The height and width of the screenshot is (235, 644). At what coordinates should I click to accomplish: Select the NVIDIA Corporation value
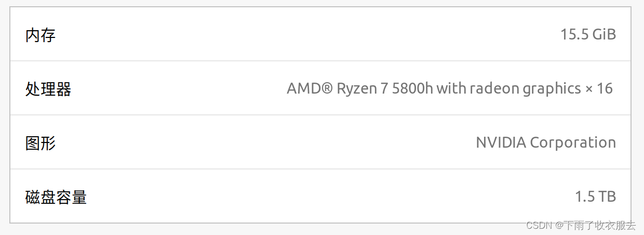tap(546, 142)
